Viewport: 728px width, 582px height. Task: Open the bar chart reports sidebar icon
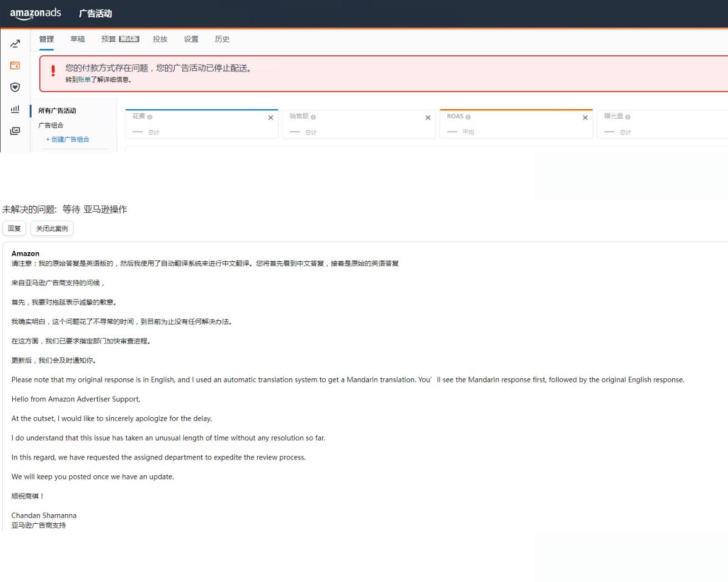point(15,109)
